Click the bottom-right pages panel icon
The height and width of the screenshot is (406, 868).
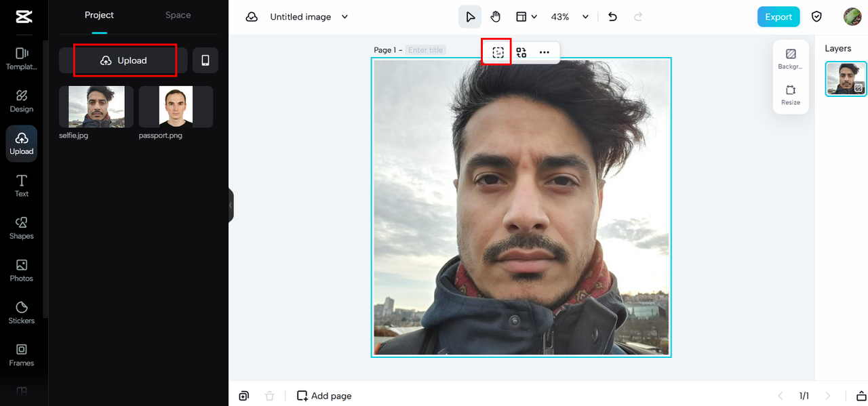tap(861, 396)
